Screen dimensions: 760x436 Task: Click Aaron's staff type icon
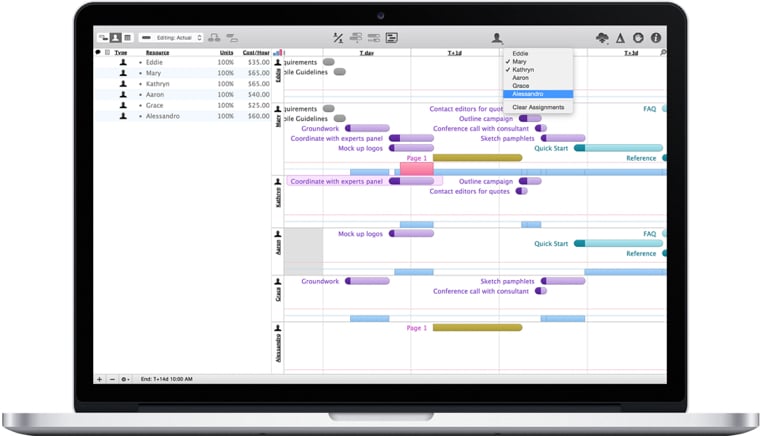click(123, 94)
